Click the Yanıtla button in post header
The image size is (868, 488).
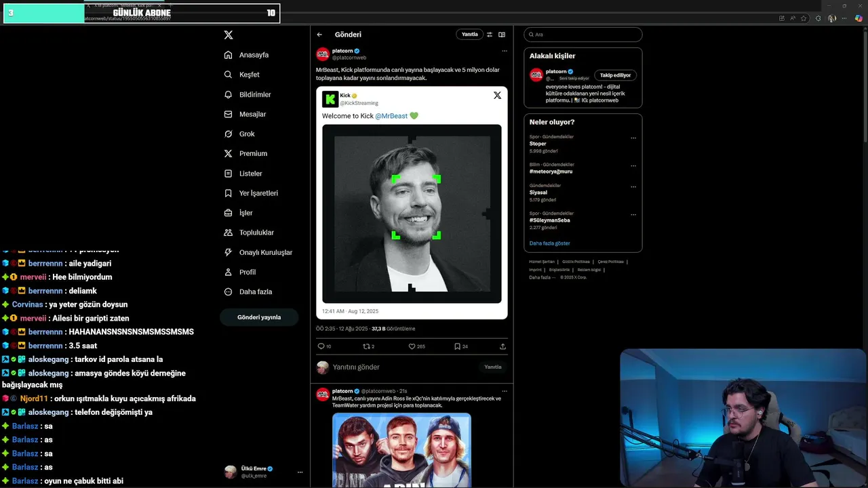coord(469,34)
